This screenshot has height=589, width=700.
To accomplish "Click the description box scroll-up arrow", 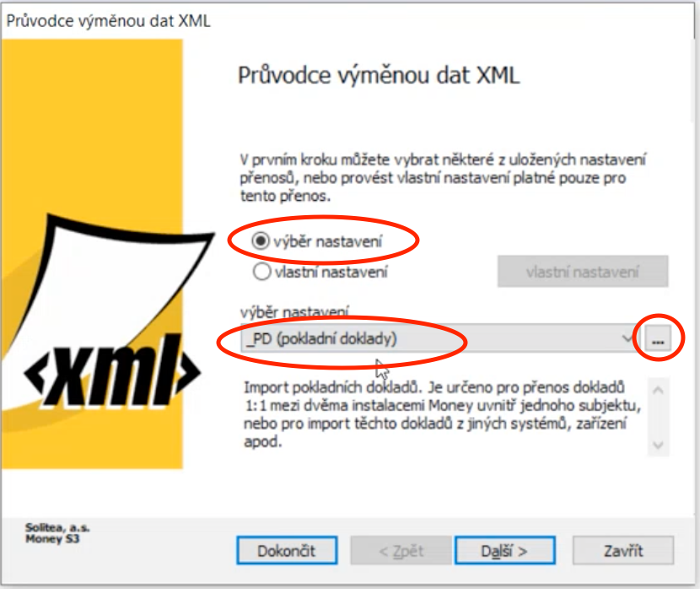I will click(x=658, y=391).
